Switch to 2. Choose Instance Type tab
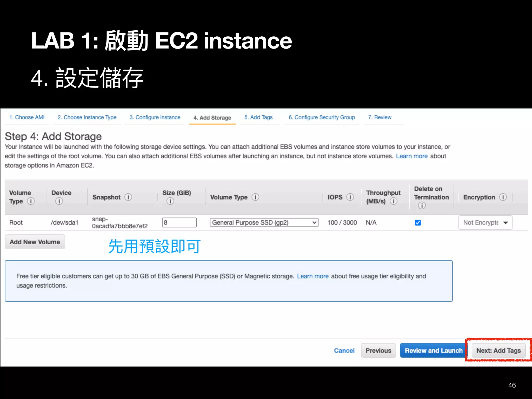Screen dimensions: 532x399 click(x=87, y=117)
